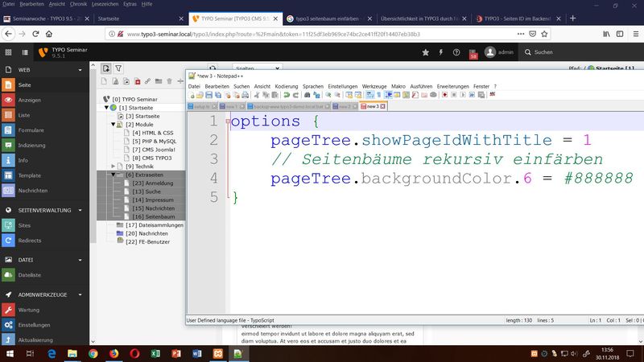Screen dimensions: 644x362
Task: Click the page tree filter funnel icon
Action: tap(118, 69)
